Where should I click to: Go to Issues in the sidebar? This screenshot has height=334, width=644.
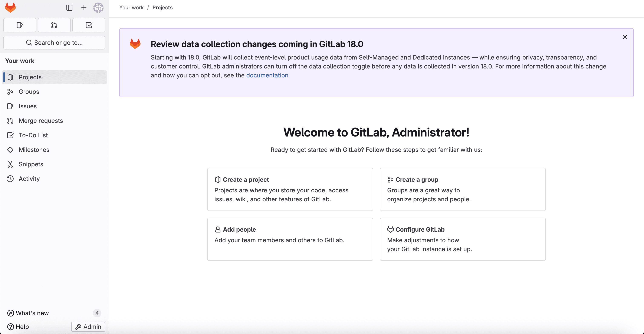pos(54,106)
